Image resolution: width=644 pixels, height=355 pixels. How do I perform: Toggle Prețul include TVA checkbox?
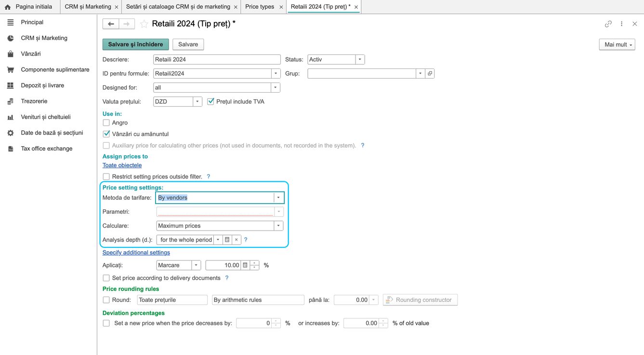pos(210,101)
